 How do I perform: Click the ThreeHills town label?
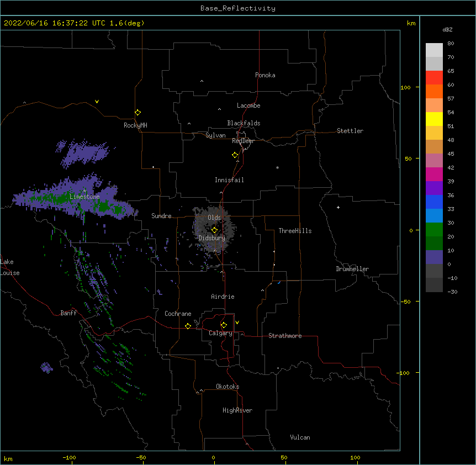click(x=295, y=231)
